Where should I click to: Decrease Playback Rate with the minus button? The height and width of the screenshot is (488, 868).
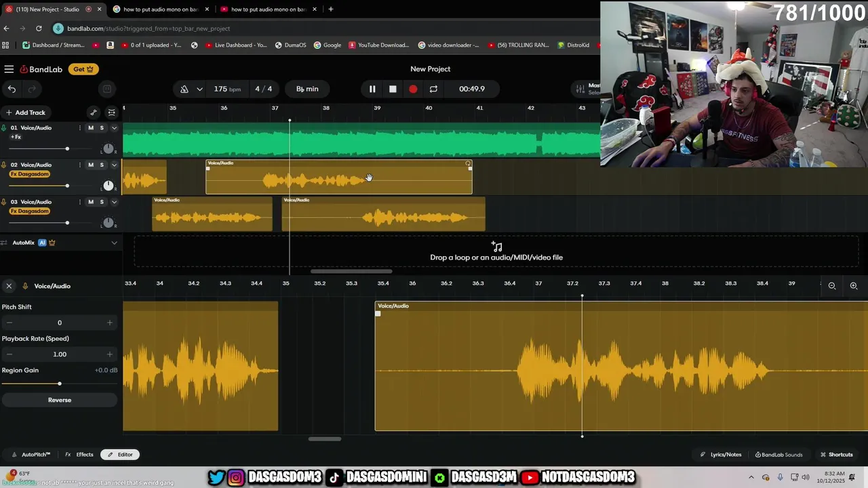(x=9, y=354)
